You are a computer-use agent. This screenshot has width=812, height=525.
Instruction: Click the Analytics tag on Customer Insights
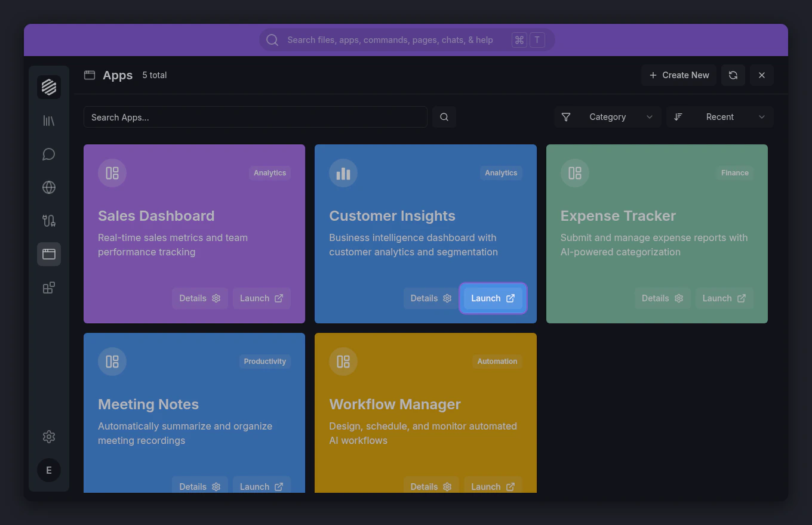[501, 173]
